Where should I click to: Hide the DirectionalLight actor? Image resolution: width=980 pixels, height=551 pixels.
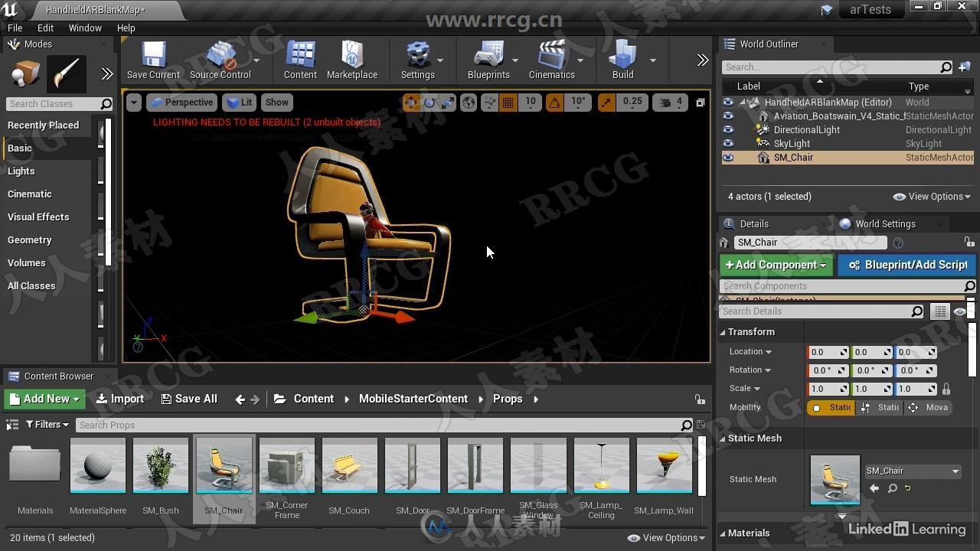pyautogui.click(x=728, y=129)
